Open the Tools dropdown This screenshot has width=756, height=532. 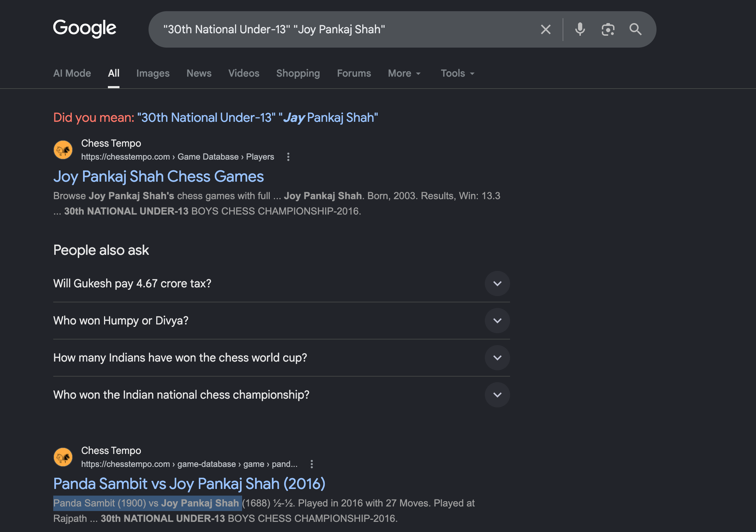pyautogui.click(x=458, y=73)
